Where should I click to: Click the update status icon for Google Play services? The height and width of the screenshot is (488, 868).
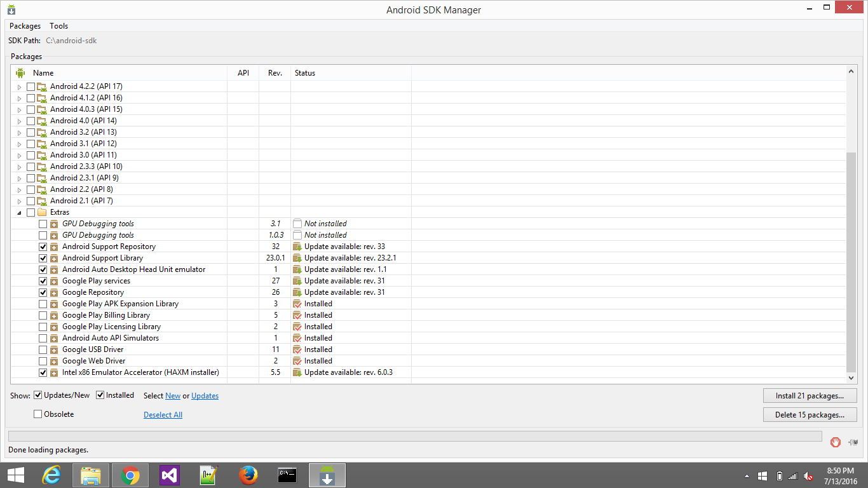pyautogui.click(x=297, y=281)
